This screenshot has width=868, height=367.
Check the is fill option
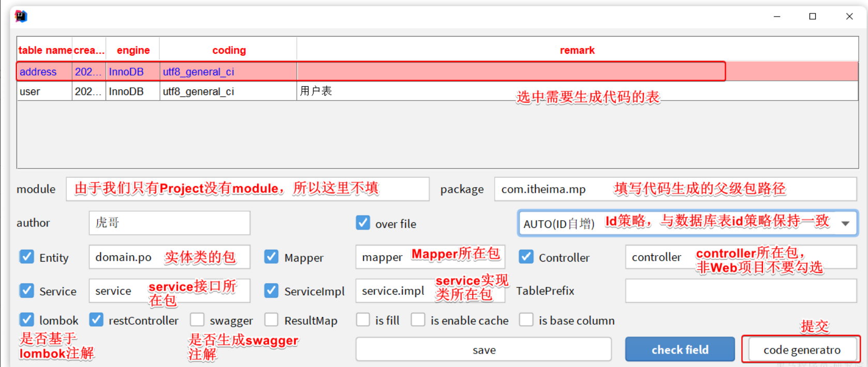click(363, 320)
